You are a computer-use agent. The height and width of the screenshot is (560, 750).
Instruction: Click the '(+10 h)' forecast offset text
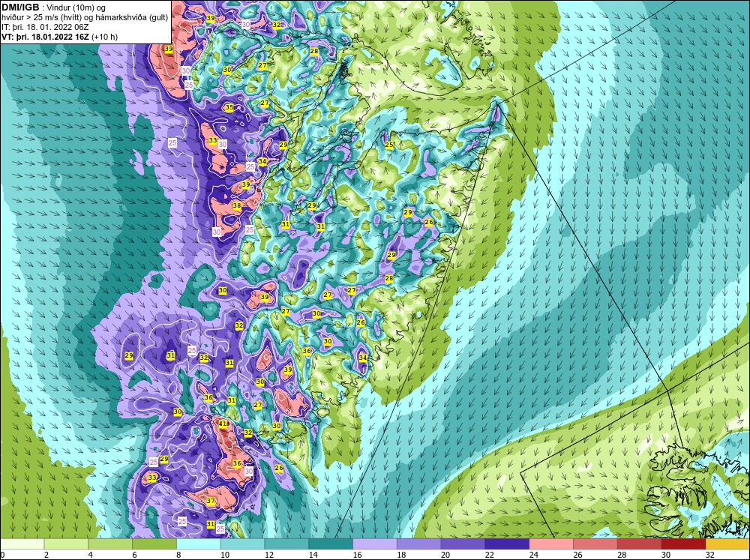tap(105, 37)
